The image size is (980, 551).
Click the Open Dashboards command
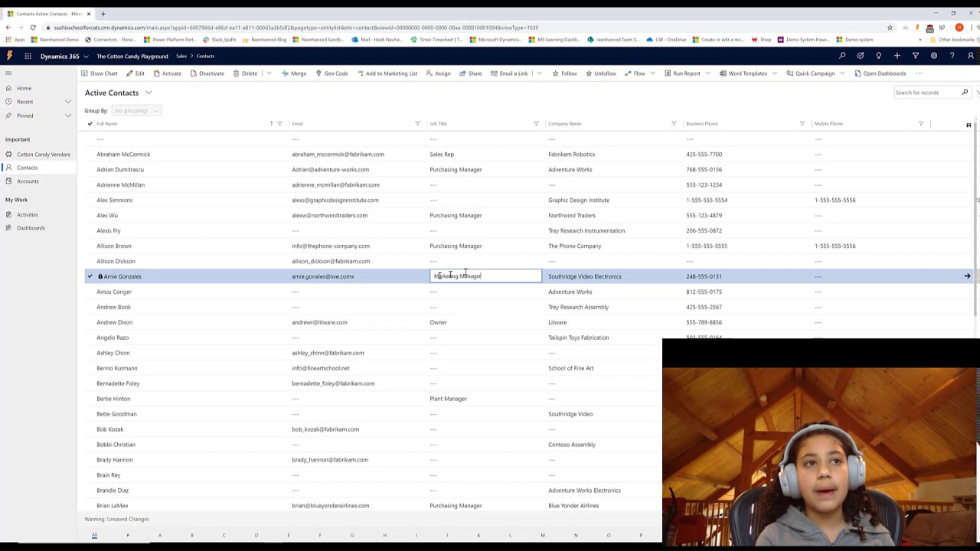880,73
